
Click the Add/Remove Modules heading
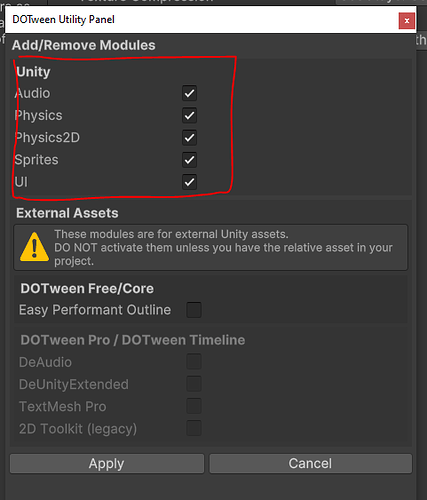pyautogui.click(x=84, y=45)
